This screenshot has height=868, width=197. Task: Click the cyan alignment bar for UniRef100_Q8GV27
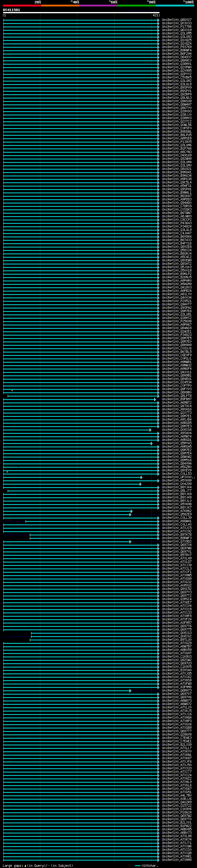[81, 20]
